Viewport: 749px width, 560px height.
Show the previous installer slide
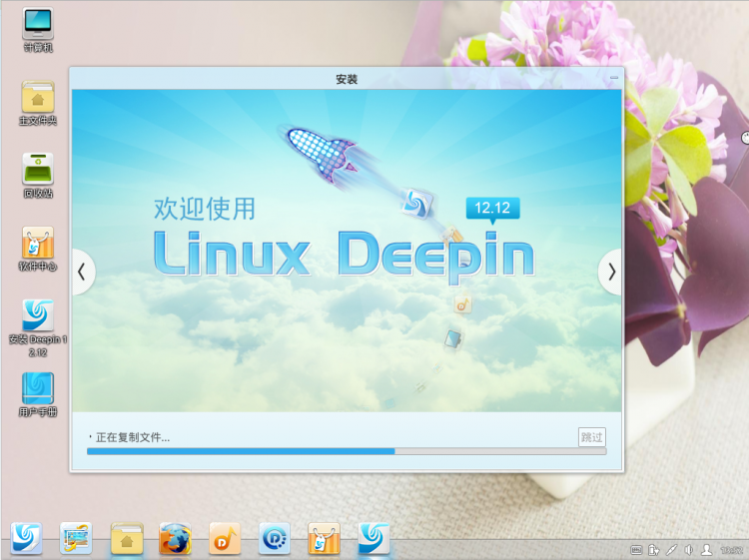(82, 273)
